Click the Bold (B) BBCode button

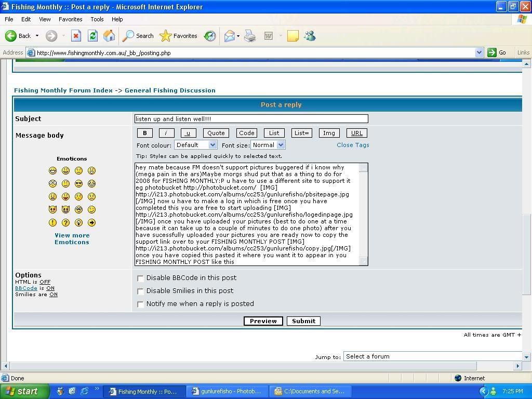(x=145, y=134)
